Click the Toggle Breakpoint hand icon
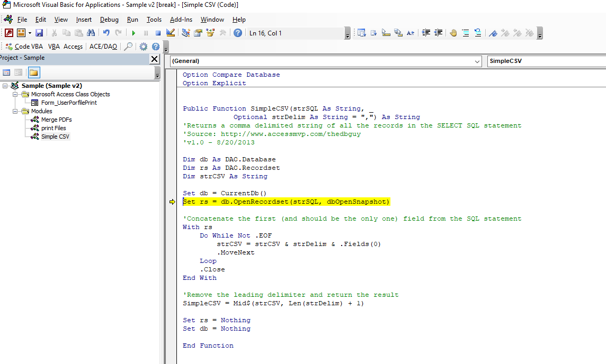 pyautogui.click(x=453, y=33)
